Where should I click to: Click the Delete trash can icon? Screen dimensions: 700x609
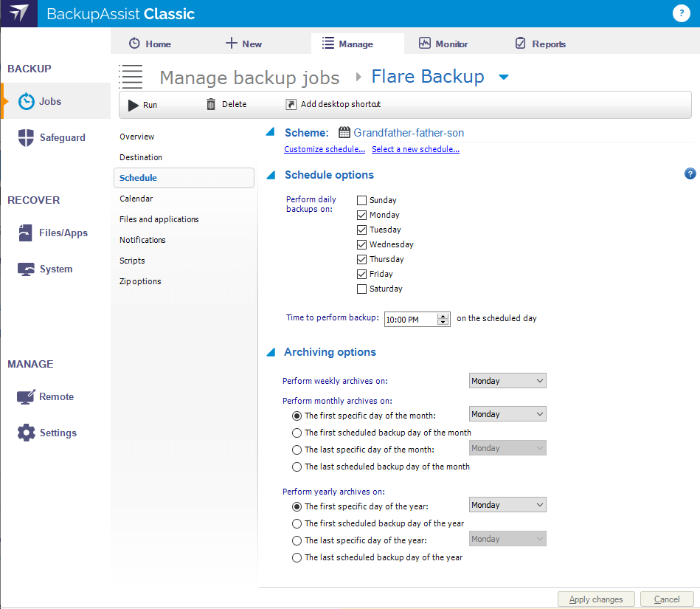211,104
